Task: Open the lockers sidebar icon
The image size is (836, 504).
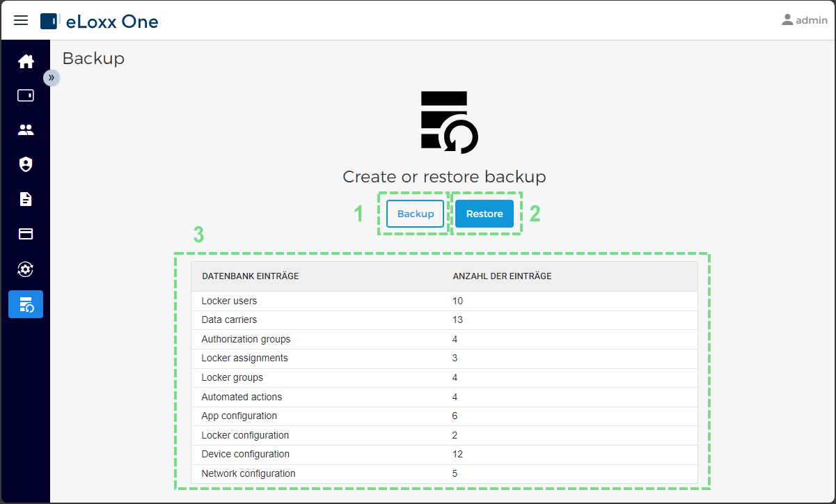Action: 26,95
